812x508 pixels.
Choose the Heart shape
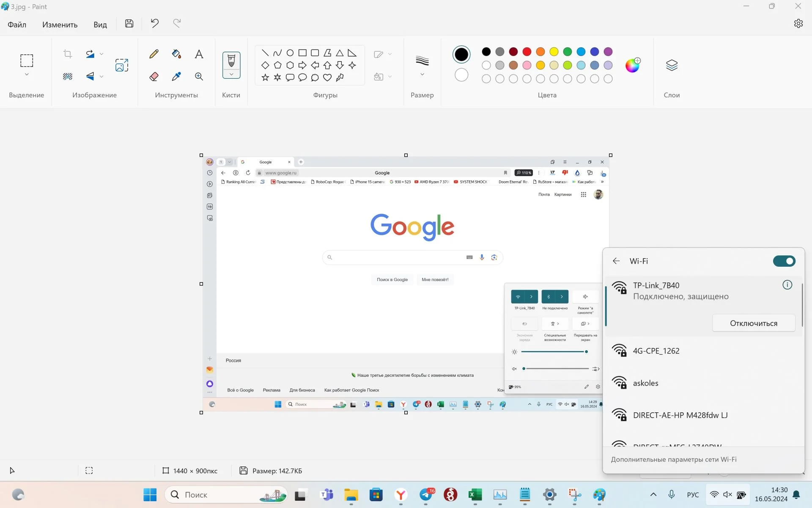pos(327,77)
